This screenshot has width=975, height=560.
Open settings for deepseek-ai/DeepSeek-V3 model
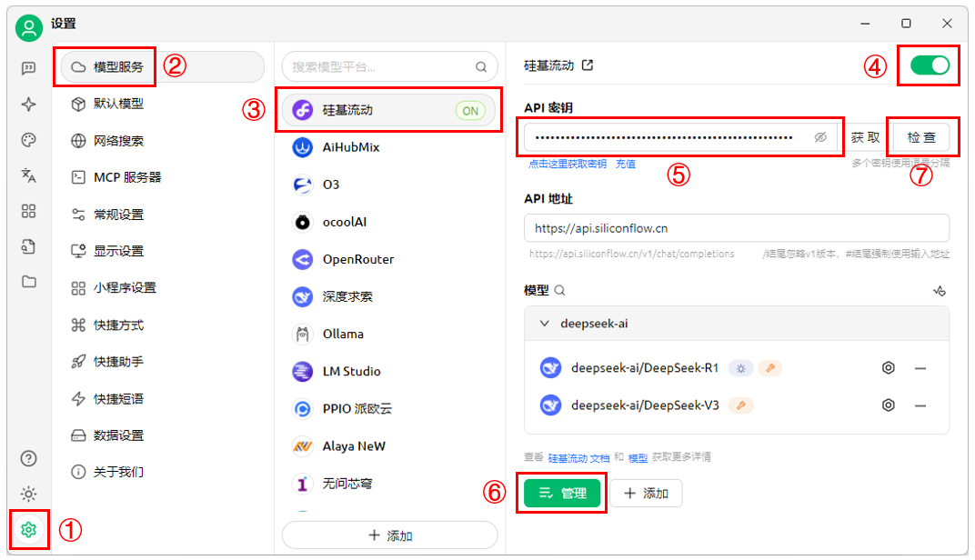click(889, 405)
